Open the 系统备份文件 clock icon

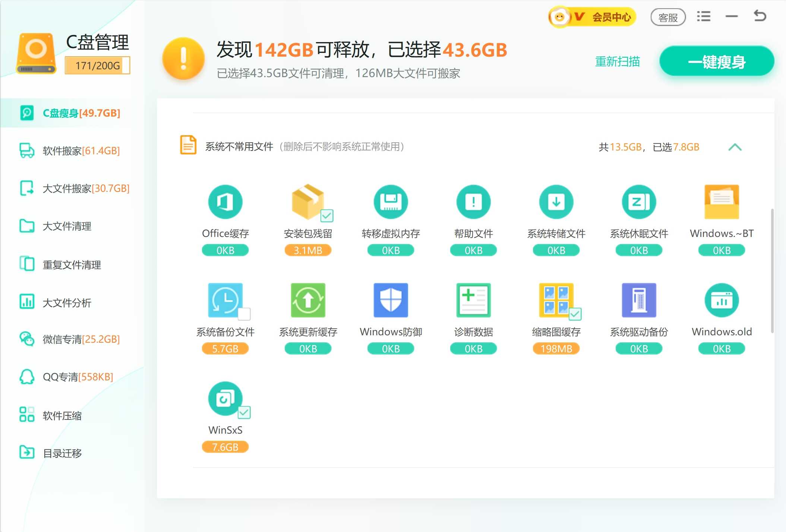point(225,300)
